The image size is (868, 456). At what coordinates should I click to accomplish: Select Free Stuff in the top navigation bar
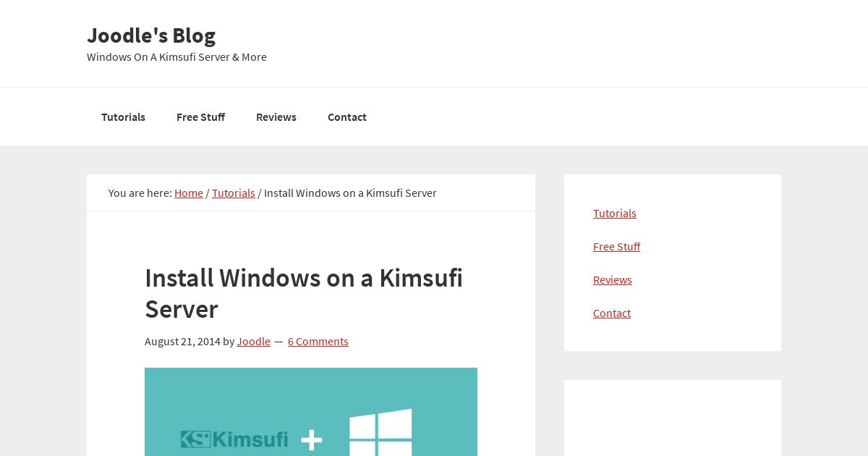point(200,117)
